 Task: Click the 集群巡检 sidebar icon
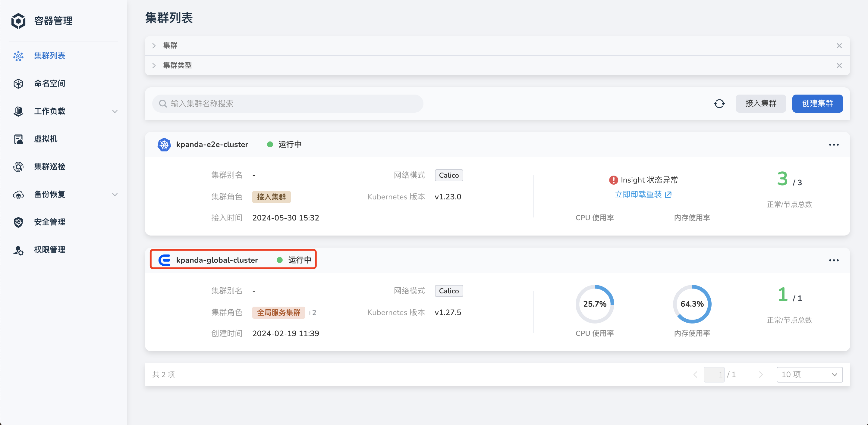coord(18,167)
